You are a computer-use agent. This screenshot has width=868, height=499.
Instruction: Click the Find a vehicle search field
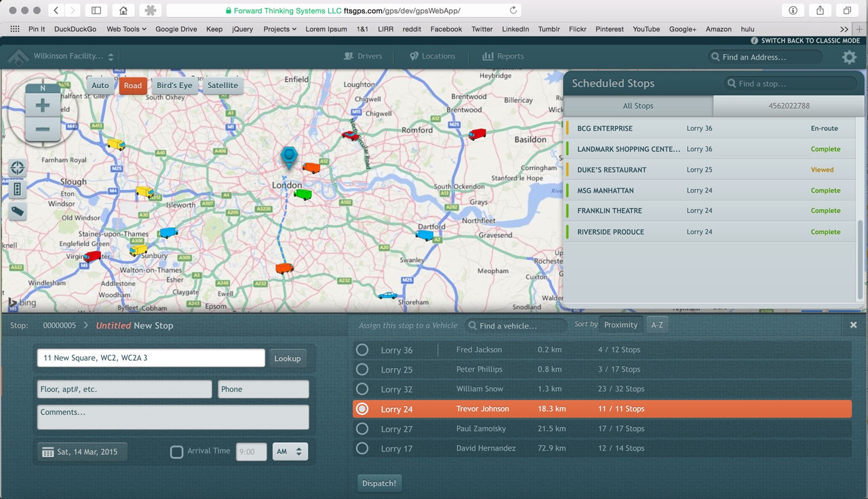(x=516, y=325)
